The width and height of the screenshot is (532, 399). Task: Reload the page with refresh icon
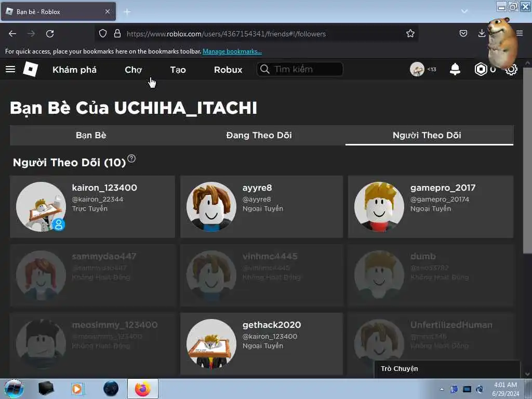click(x=50, y=34)
